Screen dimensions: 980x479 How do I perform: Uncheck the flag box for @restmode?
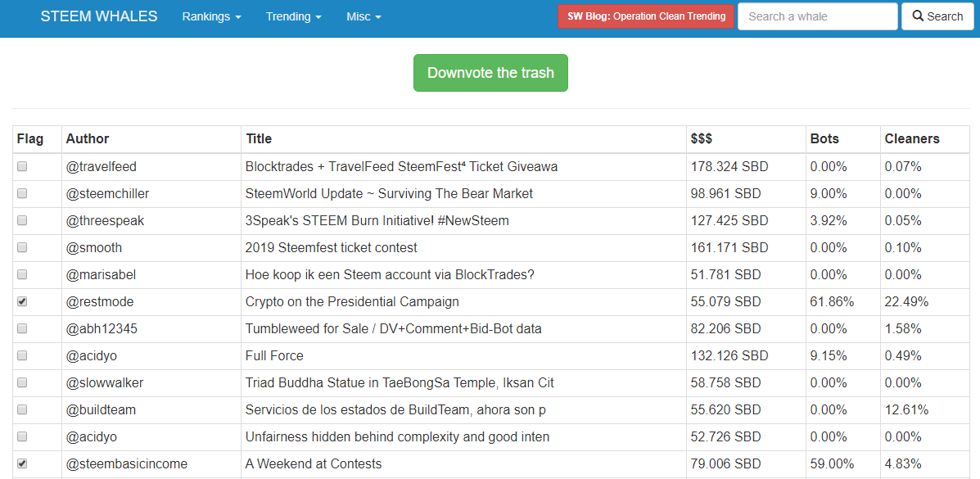tap(22, 301)
